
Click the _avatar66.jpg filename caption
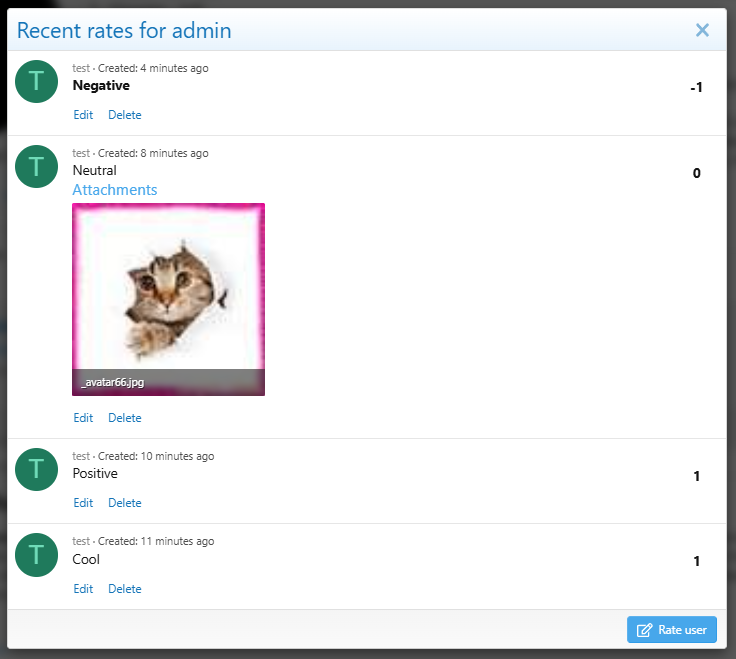pos(113,382)
